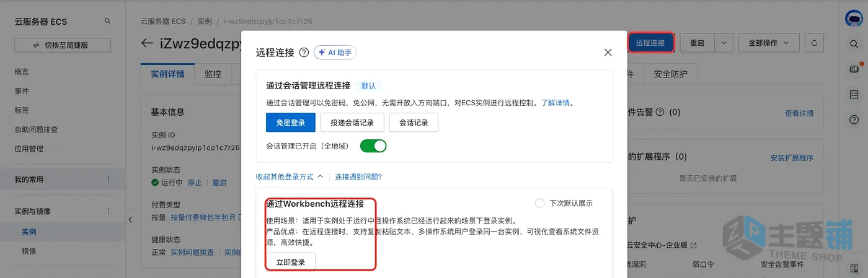Image resolution: width=868 pixels, height=278 pixels.
Task: Click the 停止 link under instance status
Action: point(195,183)
